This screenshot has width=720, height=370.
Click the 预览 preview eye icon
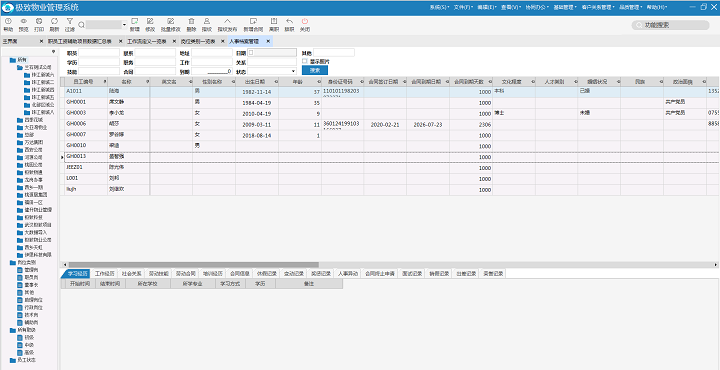pos(23,21)
